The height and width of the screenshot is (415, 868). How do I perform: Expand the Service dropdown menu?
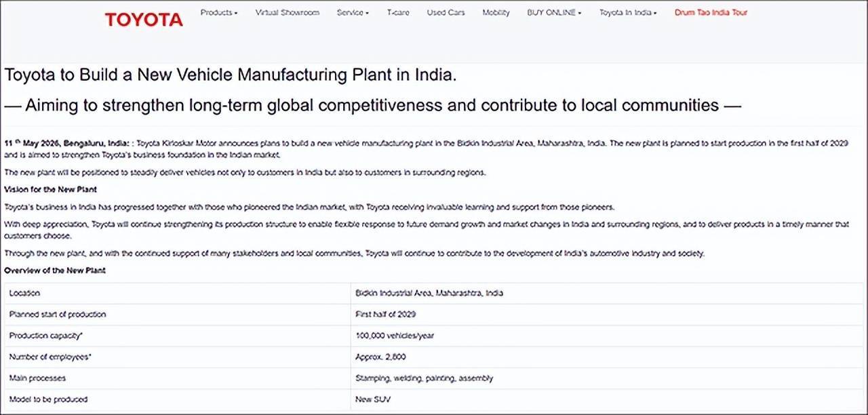tap(353, 12)
